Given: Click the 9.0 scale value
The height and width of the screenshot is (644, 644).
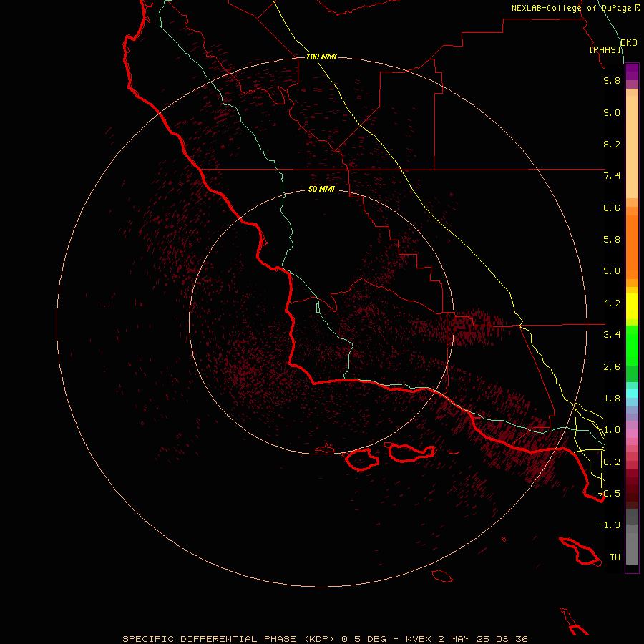Looking at the screenshot, I should point(612,112).
